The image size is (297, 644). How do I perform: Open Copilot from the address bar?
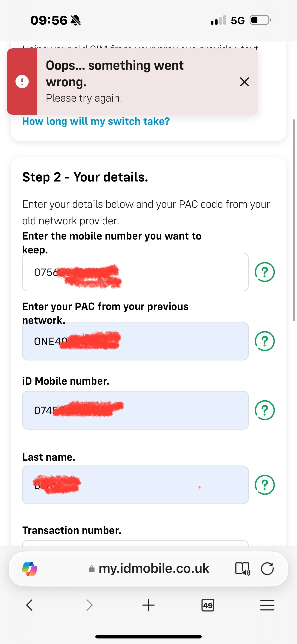point(30,569)
